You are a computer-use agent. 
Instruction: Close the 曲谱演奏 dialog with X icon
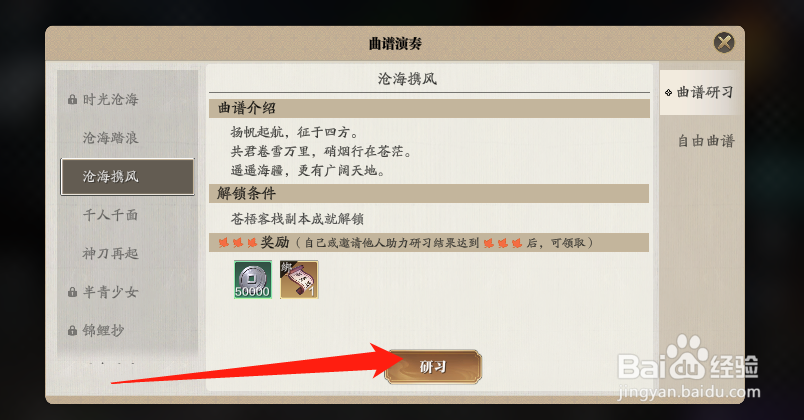tap(724, 43)
